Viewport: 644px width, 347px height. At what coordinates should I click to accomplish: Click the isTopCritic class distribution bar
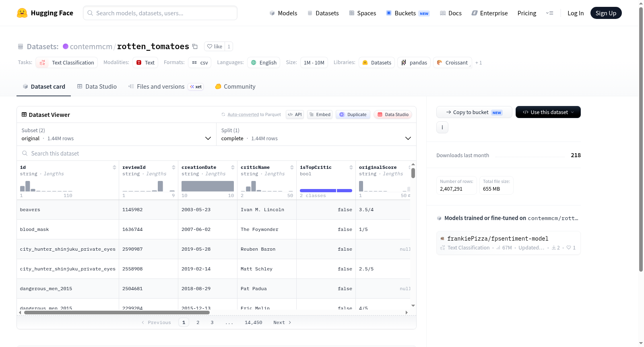pyautogui.click(x=326, y=191)
